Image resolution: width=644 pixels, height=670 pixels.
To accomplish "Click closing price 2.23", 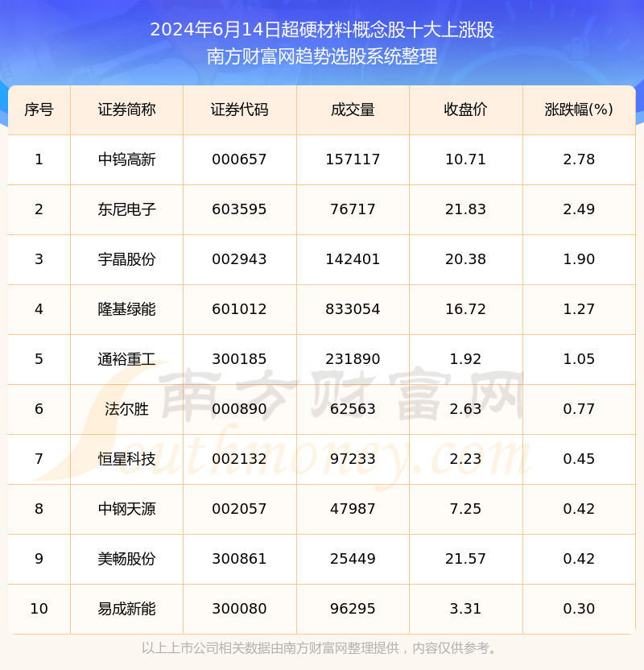I will pos(465,459).
